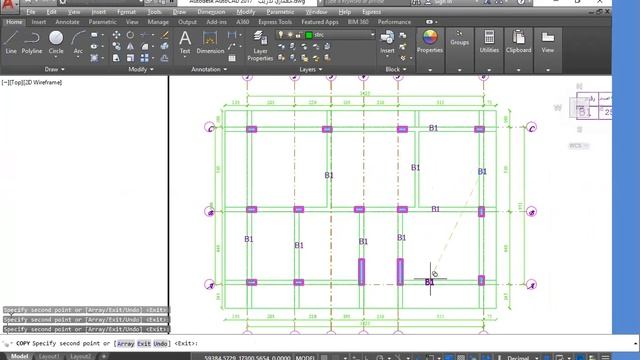Toggle layer on/off lightbulb icon
This screenshot has width=640, height=360.
(x=281, y=35)
